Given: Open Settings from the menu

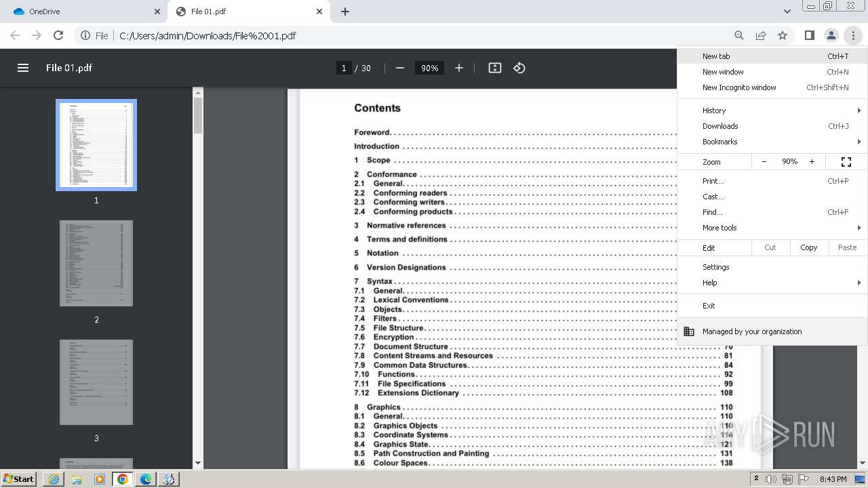Looking at the screenshot, I should 772,267.
